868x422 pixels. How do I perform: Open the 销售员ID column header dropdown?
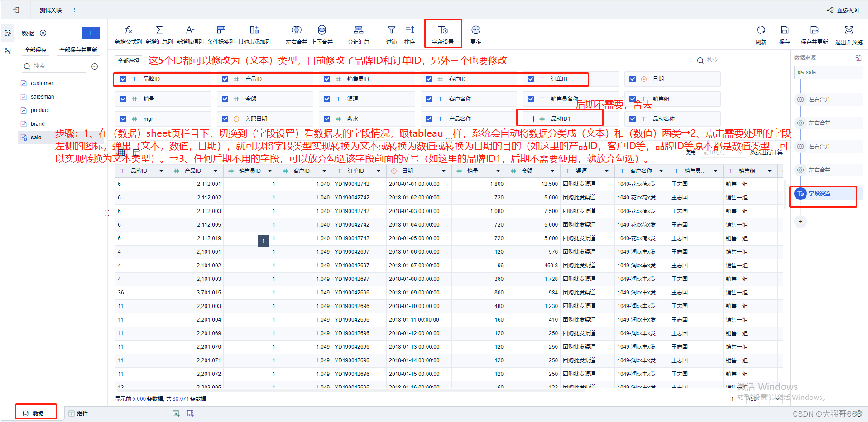click(x=270, y=171)
